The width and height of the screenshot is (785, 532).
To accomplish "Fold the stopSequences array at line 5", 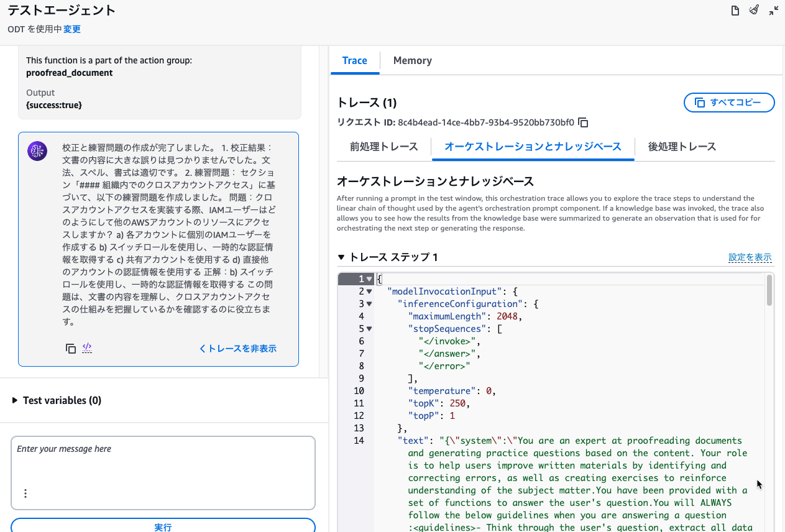I will tap(369, 329).
